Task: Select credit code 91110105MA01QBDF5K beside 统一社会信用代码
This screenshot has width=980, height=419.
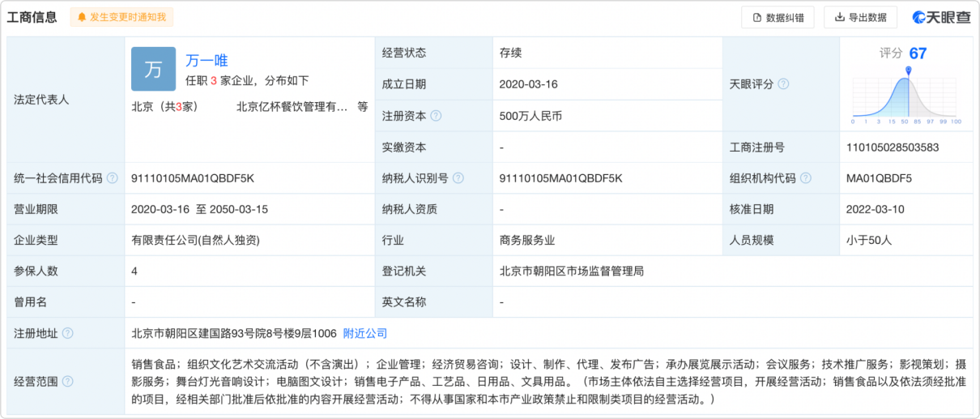Action: pos(193,178)
